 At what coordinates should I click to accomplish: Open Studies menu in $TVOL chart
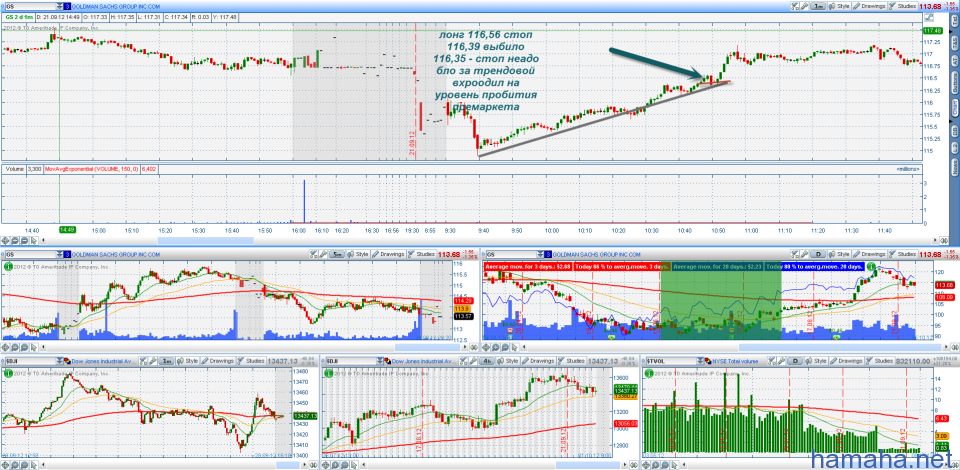[880, 361]
